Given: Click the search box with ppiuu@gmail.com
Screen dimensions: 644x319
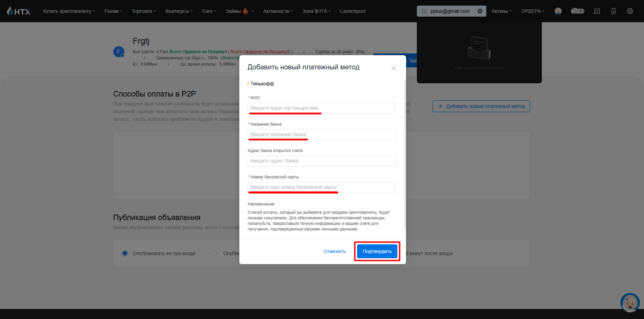Looking at the screenshot, I should pyautogui.click(x=452, y=11).
